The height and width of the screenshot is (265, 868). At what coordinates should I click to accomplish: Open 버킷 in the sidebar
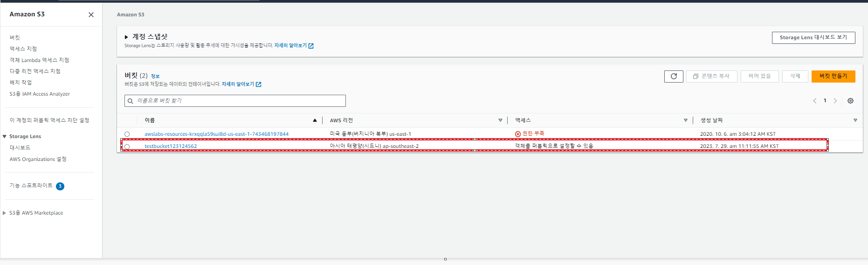[x=15, y=38]
